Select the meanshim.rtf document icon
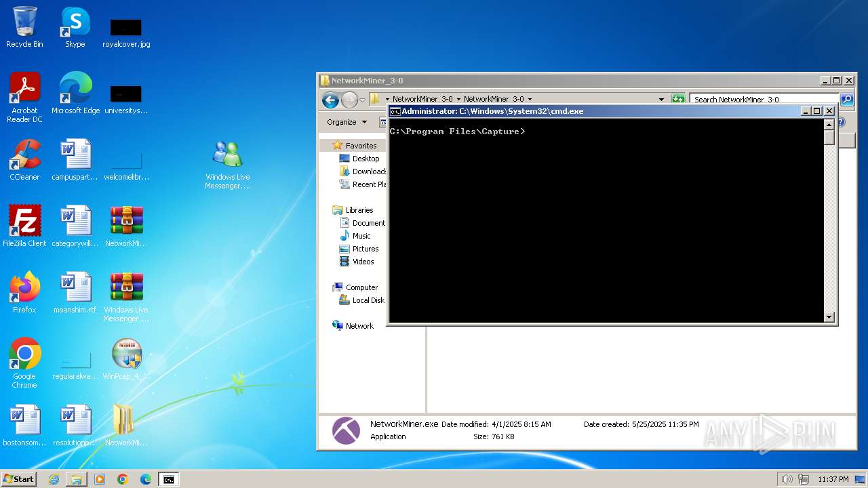 [75, 293]
